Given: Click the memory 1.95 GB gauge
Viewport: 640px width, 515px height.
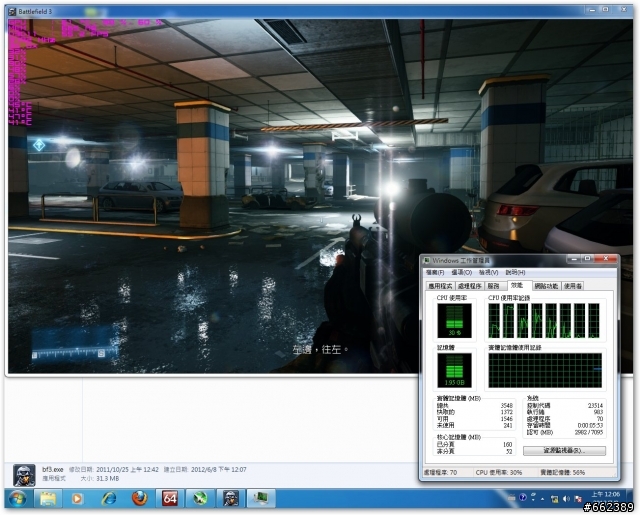Looking at the screenshot, I should tap(454, 371).
